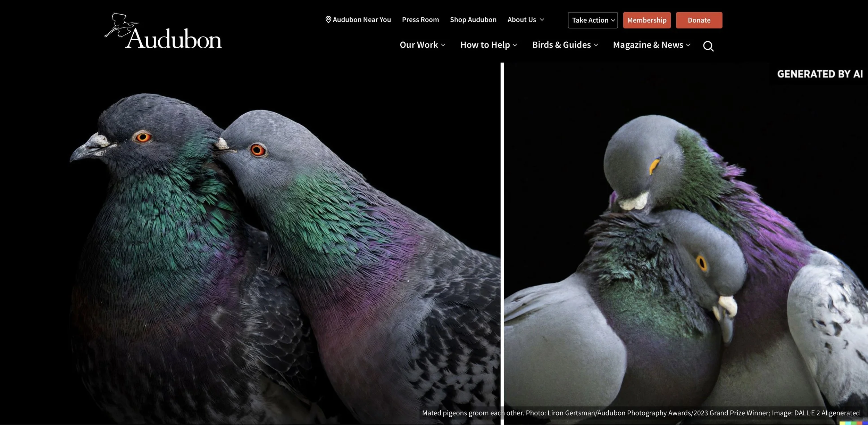Open the Our Work menu
868x425 pixels.
pos(422,45)
